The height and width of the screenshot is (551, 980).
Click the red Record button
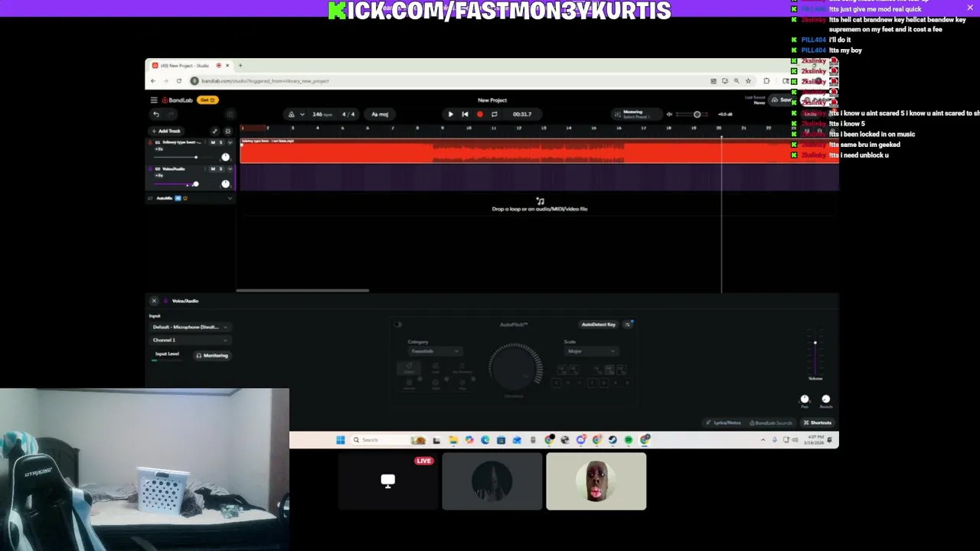(x=480, y=115)
